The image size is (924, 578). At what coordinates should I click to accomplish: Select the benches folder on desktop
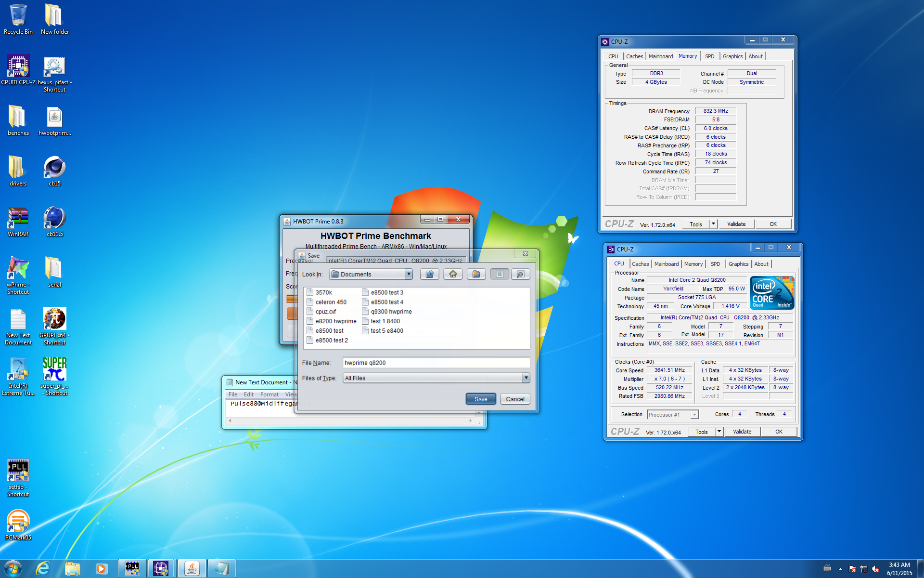click(x=18, y=120)
